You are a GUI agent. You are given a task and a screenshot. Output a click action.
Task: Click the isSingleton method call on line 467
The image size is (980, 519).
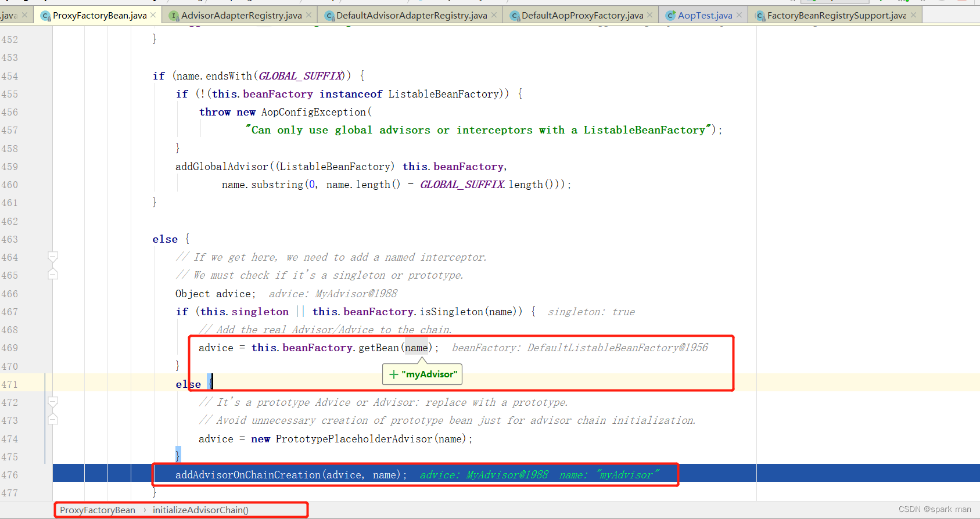(451, 312)
